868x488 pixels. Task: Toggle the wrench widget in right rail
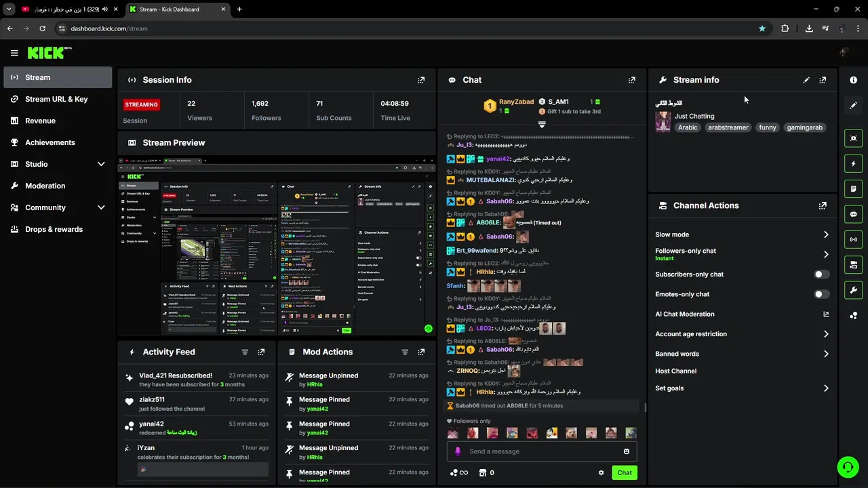point(853,290)
